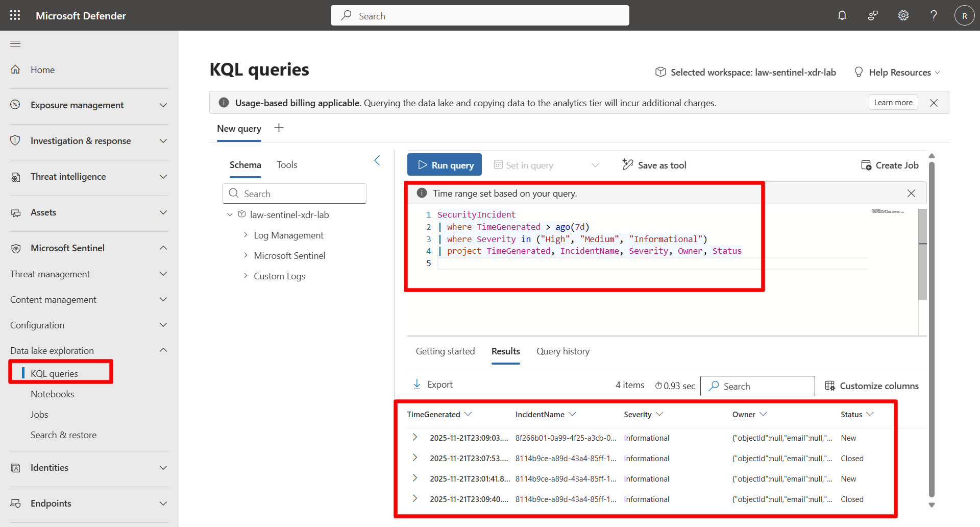The height and width of the screenshot is (527, 980).
Task: Open the app launcher waffle icon
Action: click(15, 15)
